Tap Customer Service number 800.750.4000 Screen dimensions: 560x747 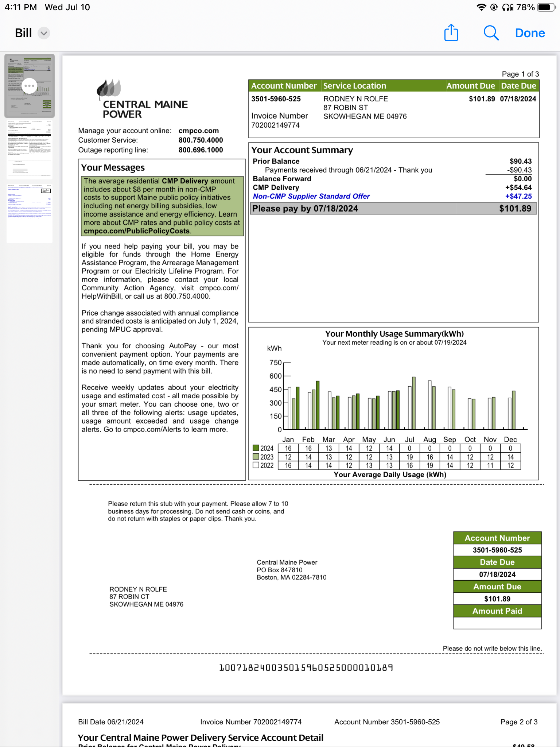pyautogui.click(x=201, y=140)
